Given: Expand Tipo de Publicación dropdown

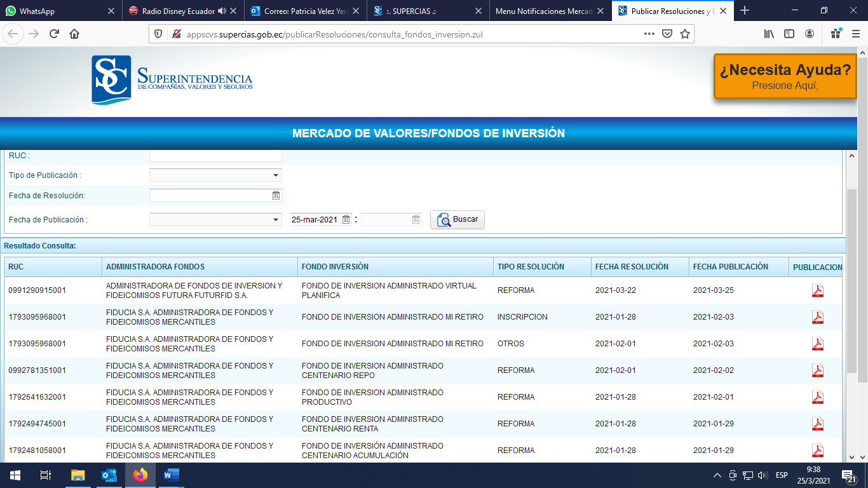Looking at the screenshot, I should pos(276,175).
